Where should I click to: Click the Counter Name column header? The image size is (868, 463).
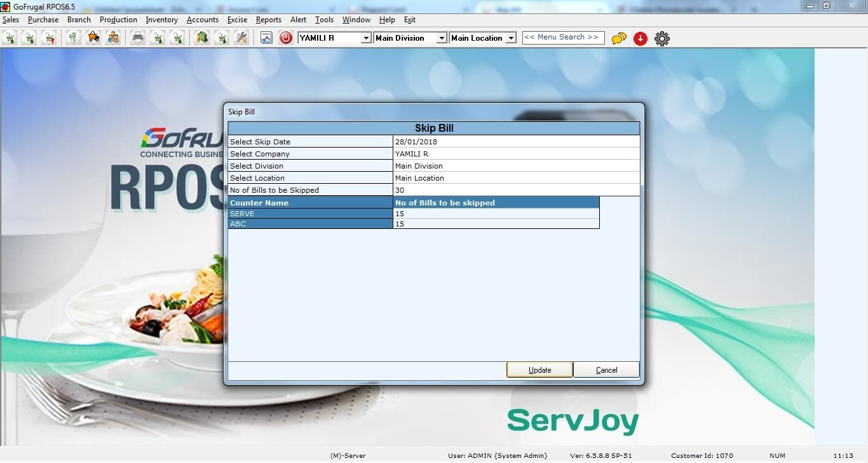point(311,203)
